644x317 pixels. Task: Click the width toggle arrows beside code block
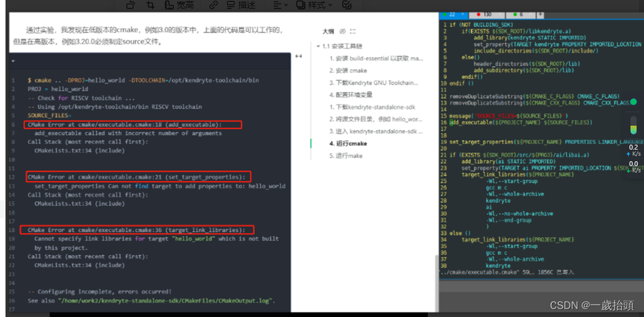coord(299,56)
